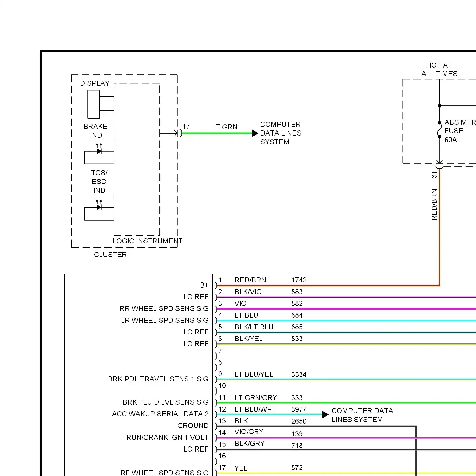The height and width of the screenshot is (476, 476).
Task: Select the GROUND terminal label
Action: pyautogui.click(x=193, y=426)
